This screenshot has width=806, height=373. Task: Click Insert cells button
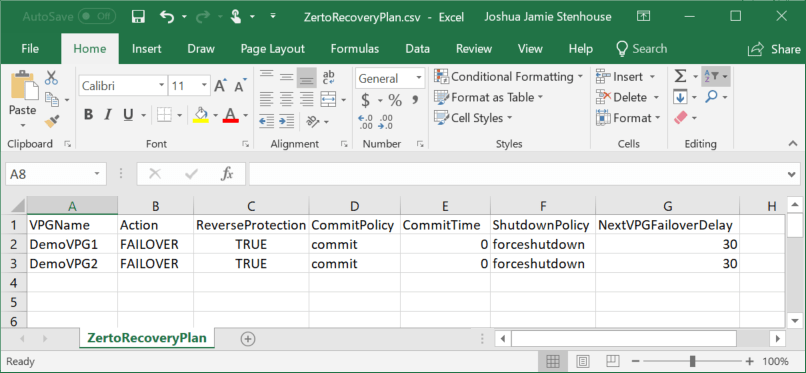(625, 77)
